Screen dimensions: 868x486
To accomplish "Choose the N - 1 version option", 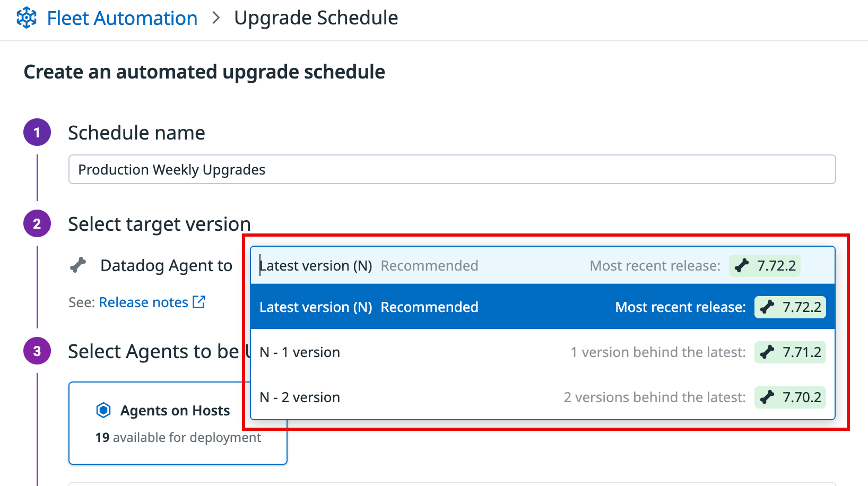I will 300,352.
